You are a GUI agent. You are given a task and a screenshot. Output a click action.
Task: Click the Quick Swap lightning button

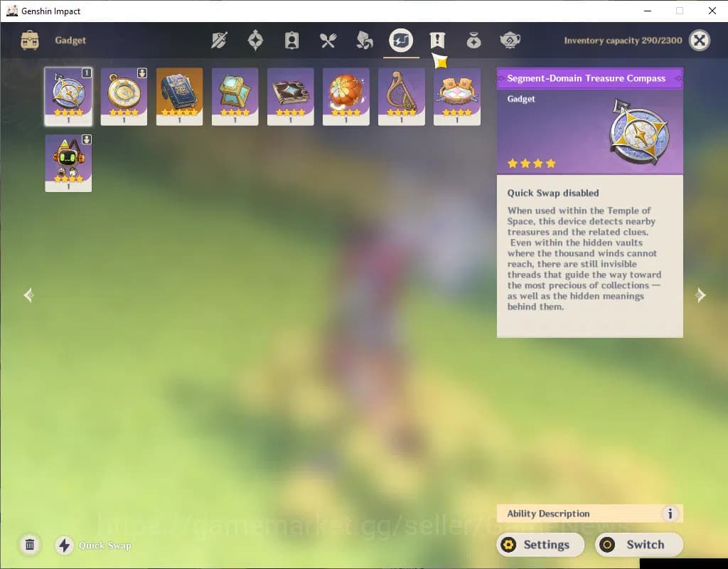click(x=64, y=545)
